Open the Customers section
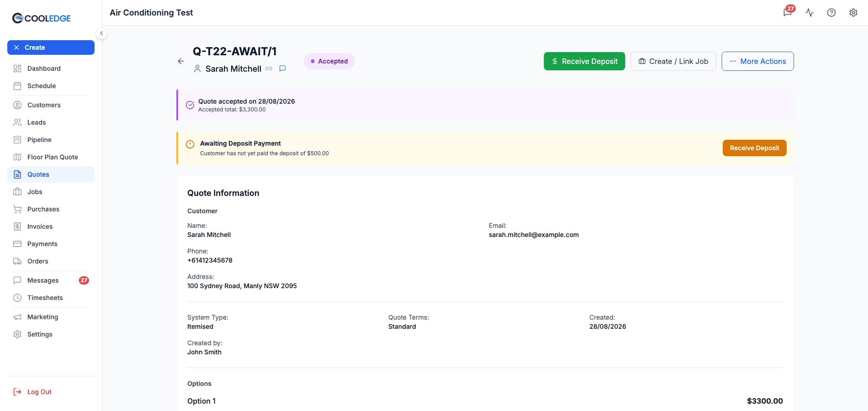868x411 pixels. [x=51, y=105]
